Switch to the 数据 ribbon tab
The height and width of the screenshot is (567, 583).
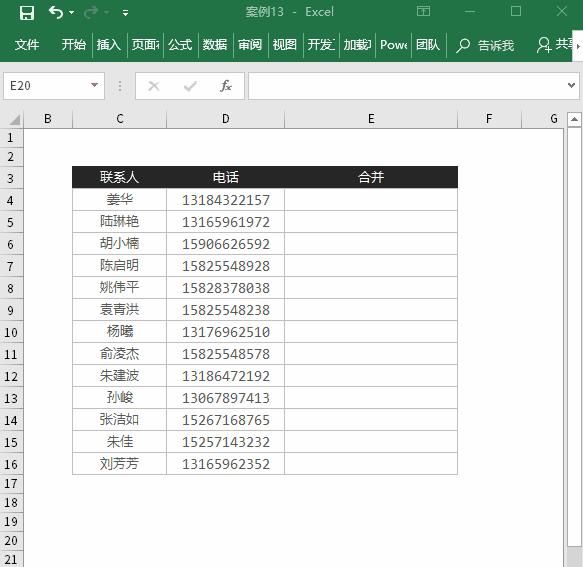point(215,45)
